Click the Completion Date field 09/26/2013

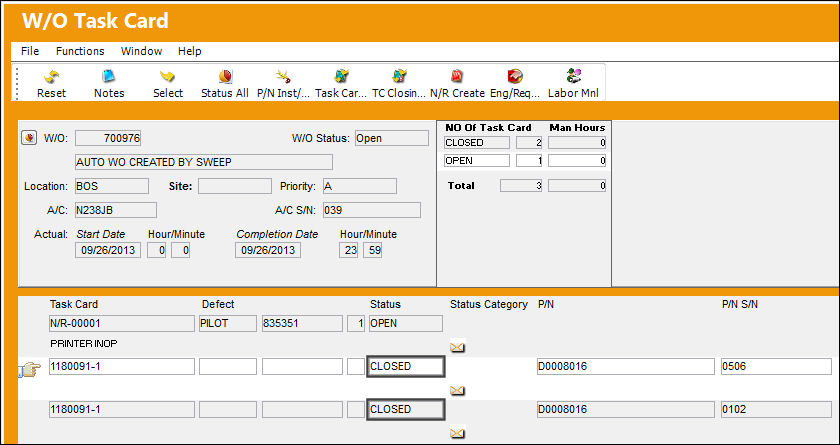[268, 250]
